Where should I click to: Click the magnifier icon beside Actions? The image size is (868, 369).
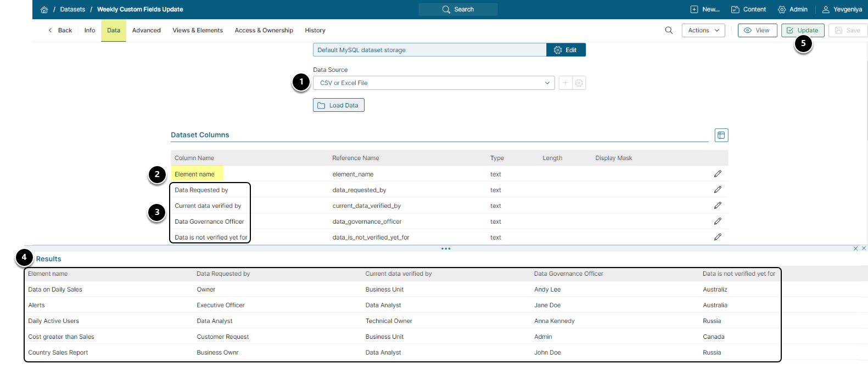coord(669,30)
